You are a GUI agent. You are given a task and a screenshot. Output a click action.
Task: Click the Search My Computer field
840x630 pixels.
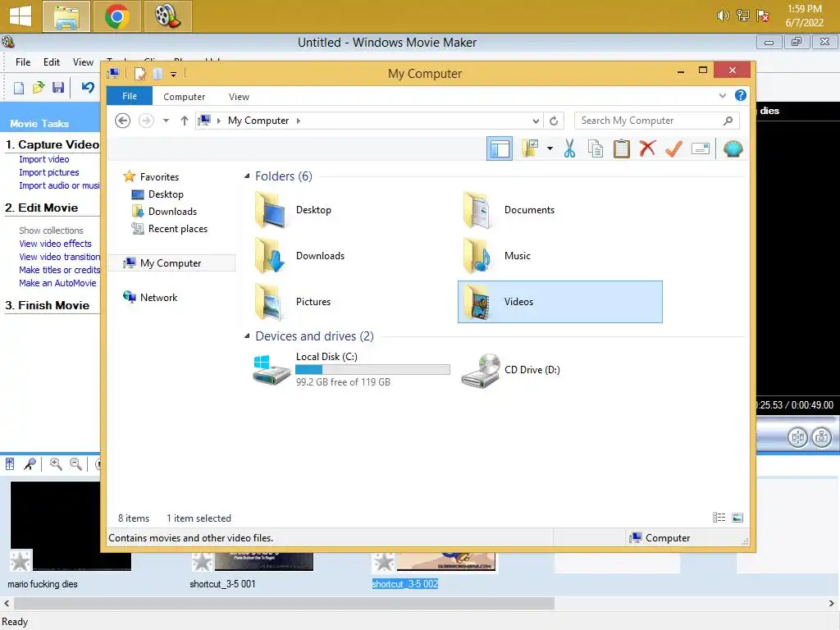(x=656, y=121)
